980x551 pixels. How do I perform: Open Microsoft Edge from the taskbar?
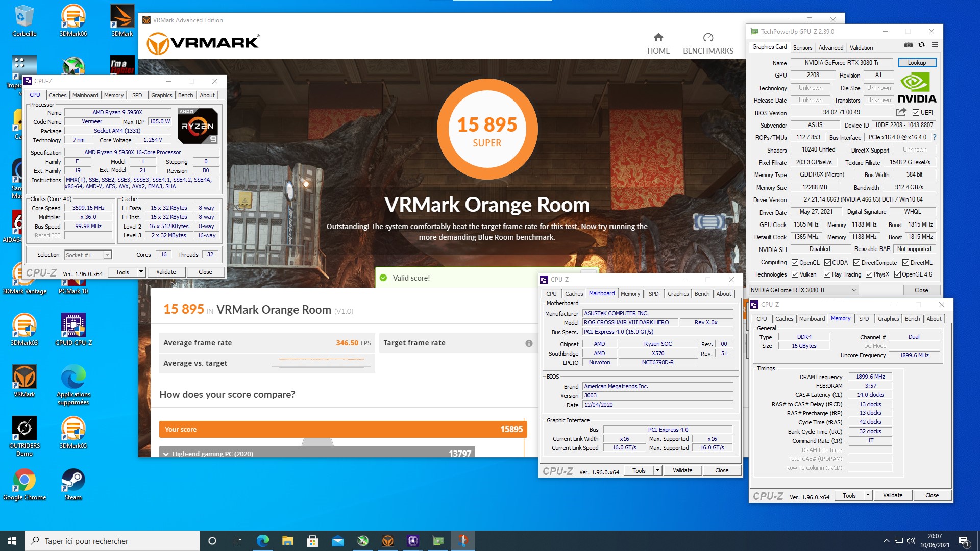262,541
